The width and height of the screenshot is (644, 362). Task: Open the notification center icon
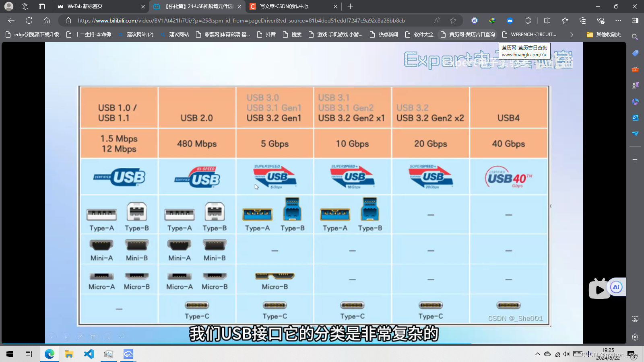(x=631, y=354)
